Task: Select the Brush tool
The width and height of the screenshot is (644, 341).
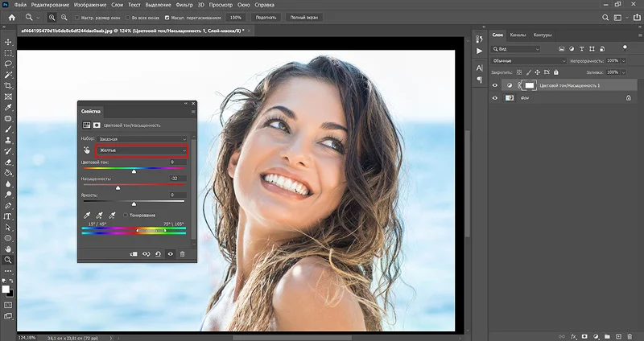Action: tap(8, 129)
